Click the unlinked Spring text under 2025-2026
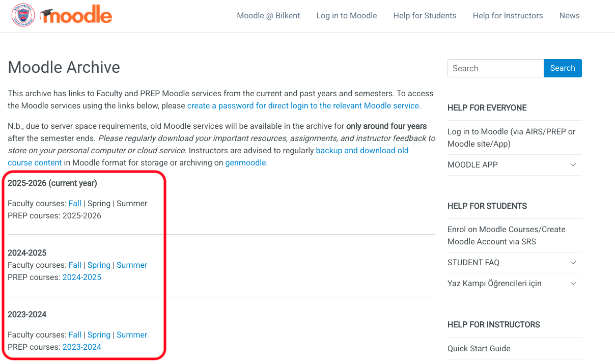This screenshot has width=615, height=364. click(x=99, y=204)
